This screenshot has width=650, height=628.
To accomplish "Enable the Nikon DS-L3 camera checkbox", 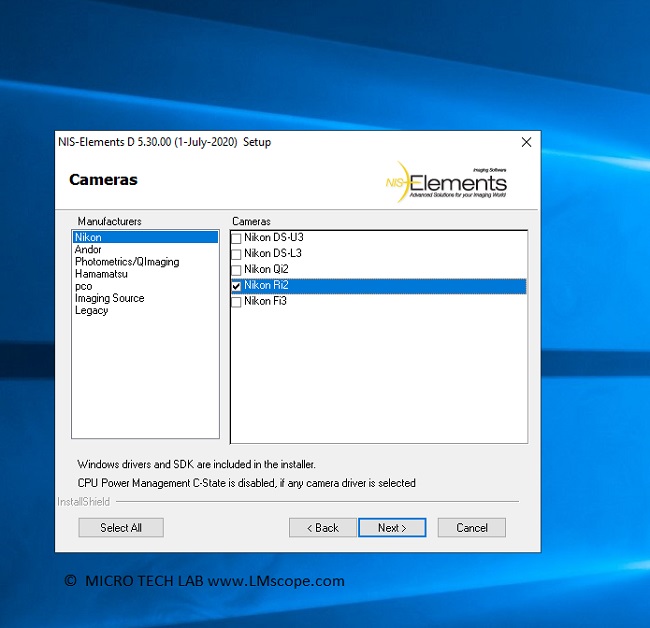I will click(237, 254).
